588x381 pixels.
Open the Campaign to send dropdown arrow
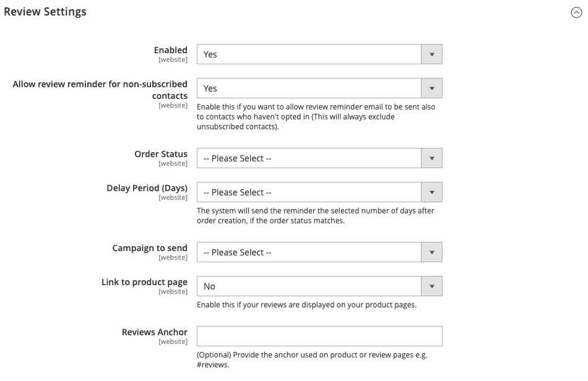pos(431,252)
